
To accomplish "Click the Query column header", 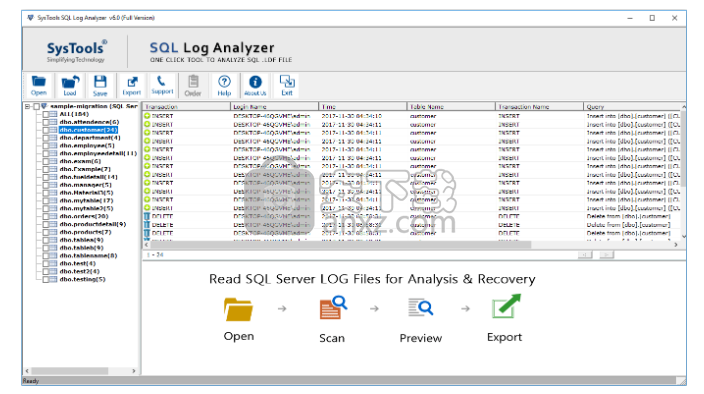I will 632,107.
